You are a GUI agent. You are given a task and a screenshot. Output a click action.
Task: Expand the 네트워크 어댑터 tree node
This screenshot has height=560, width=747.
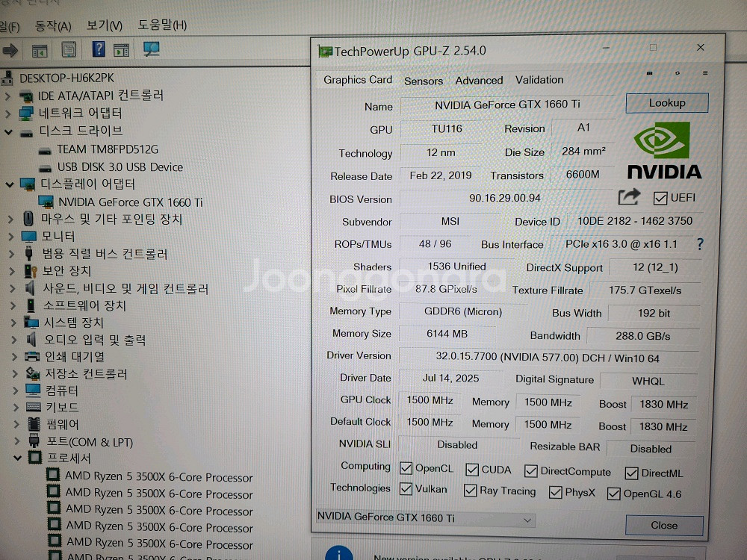tap(9, 113)
